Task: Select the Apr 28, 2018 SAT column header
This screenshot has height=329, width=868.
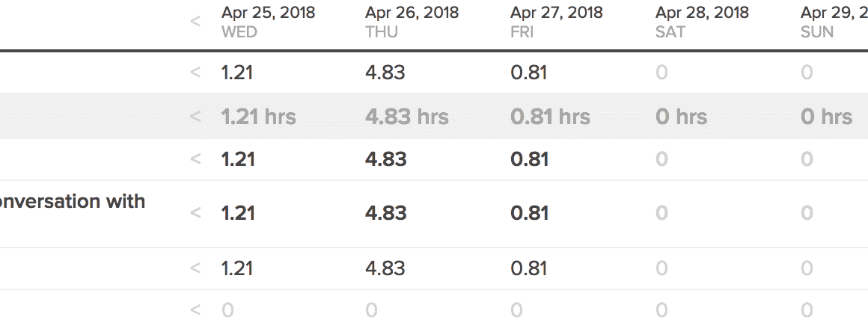Action: 702,22
